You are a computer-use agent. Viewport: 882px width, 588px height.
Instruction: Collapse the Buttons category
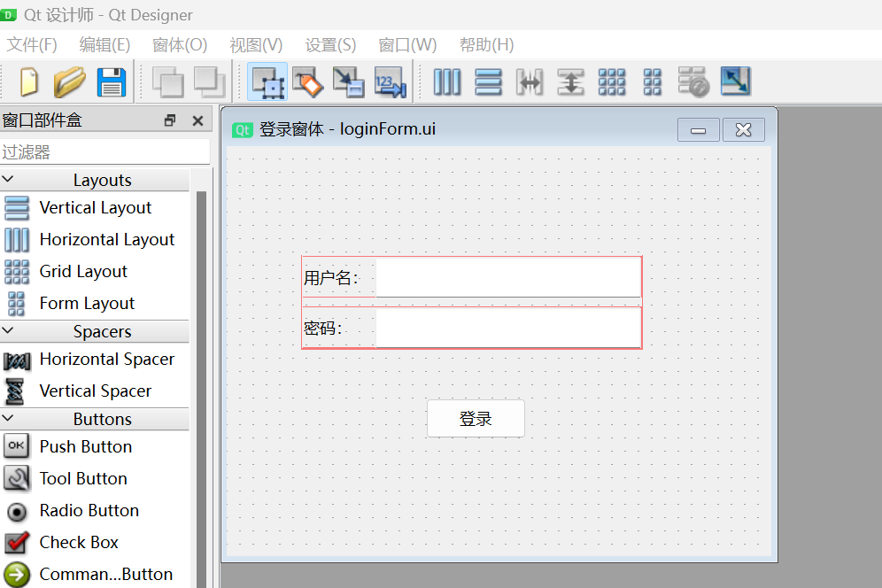pyautogui.click(x=8, y=419)
